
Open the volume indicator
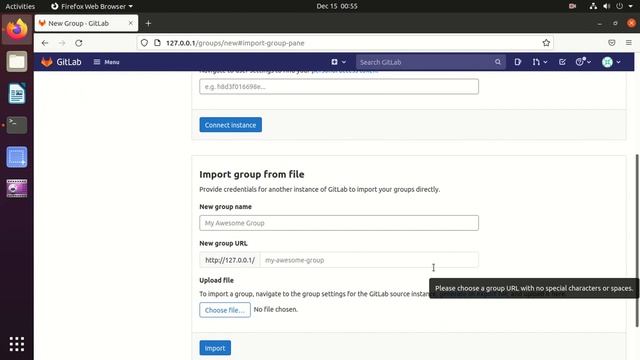(x=607, y=6)
